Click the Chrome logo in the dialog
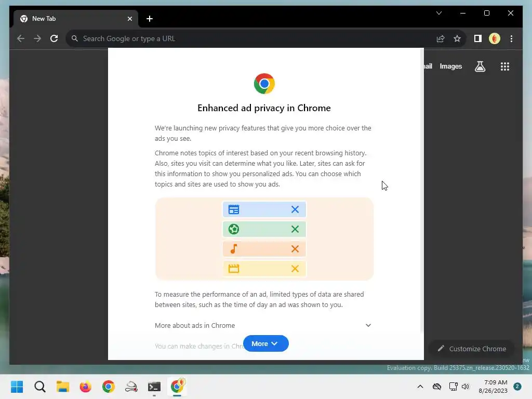Image resolution: width=532 pixels, height=399 pixels. click(264, 84)
